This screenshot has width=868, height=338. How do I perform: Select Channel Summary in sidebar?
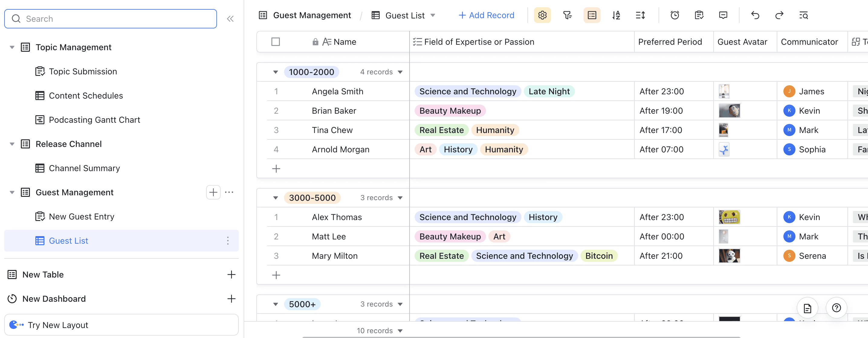tap(84, 168)
